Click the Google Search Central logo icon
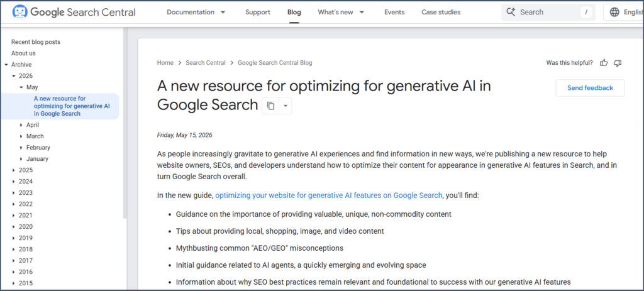This screenshot has height=291, width=644. pos(19,13)
